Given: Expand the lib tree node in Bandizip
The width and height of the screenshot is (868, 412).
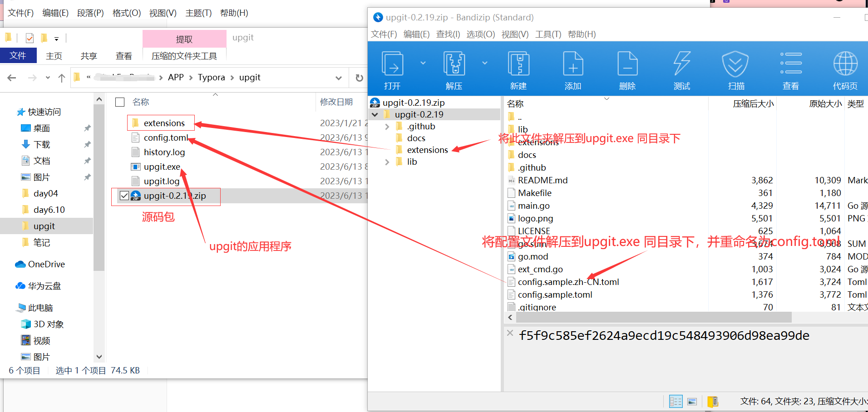Looking at the screenshot, I should 387,162.
